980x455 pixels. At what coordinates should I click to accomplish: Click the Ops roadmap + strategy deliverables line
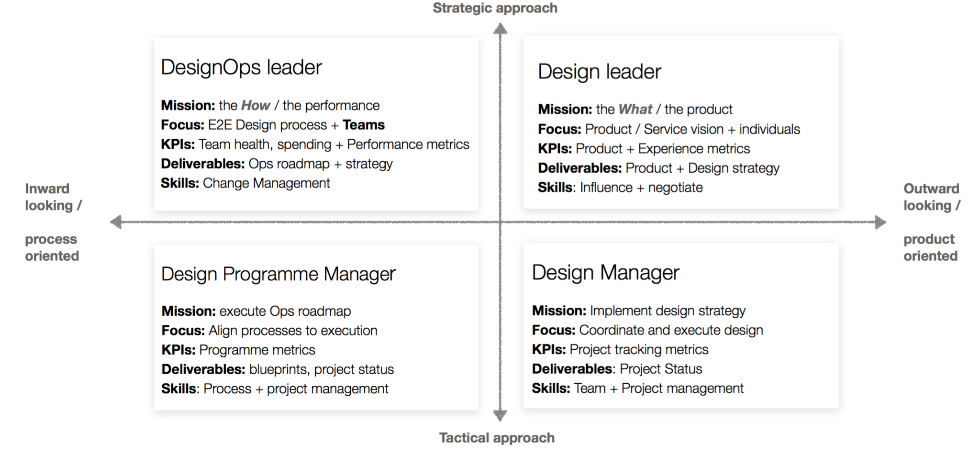click(x=277, y=164)
